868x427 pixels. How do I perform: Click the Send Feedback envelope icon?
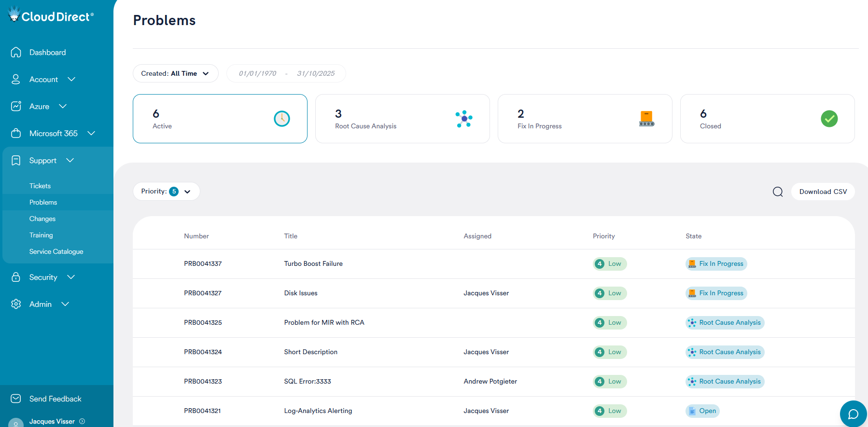[x=16, y=399]
